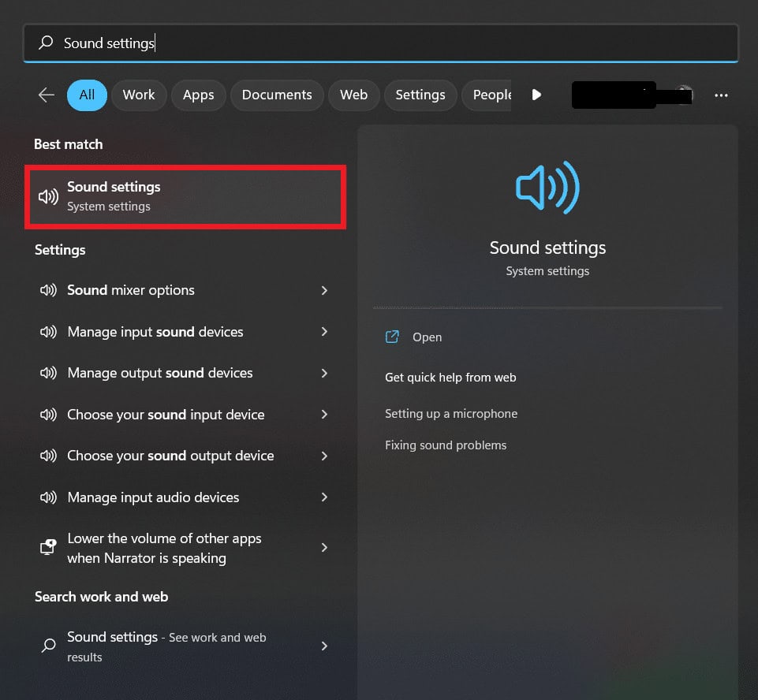Expand the Choose your sound input device entry
The height and width of the screenshot is (700, 758).
click(x=324, y=414)
